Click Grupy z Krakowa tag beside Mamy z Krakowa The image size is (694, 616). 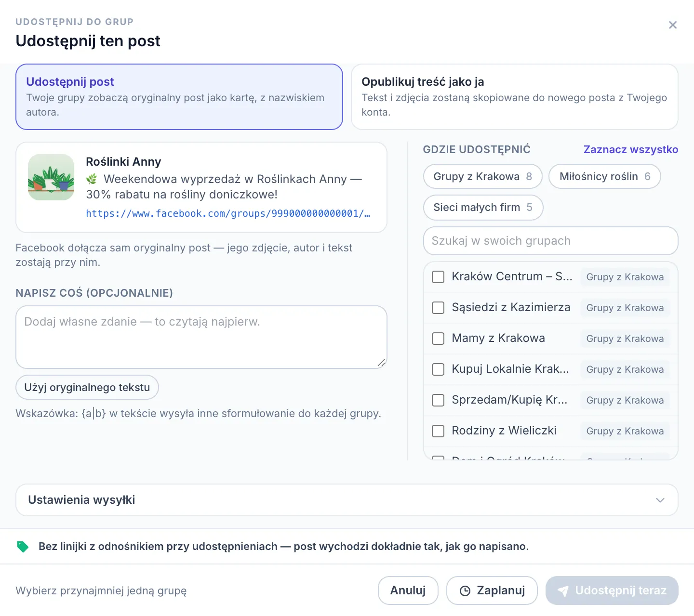pos(625,339)
